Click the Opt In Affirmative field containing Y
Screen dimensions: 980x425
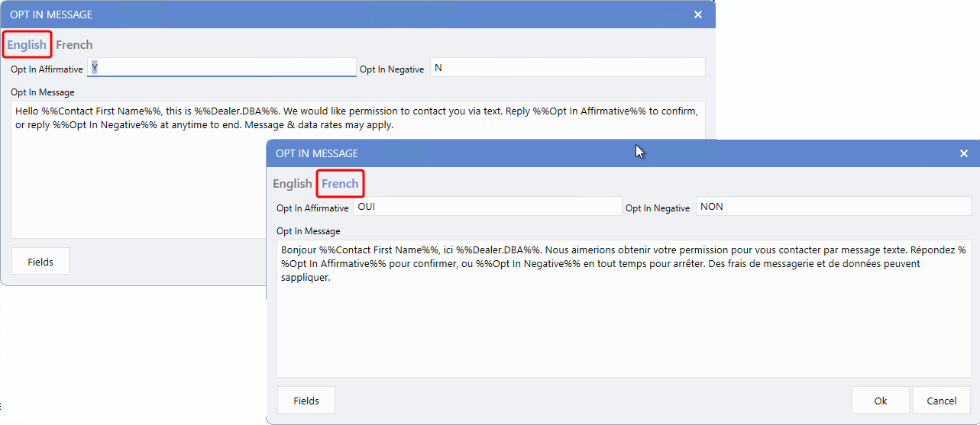point(222,68)
